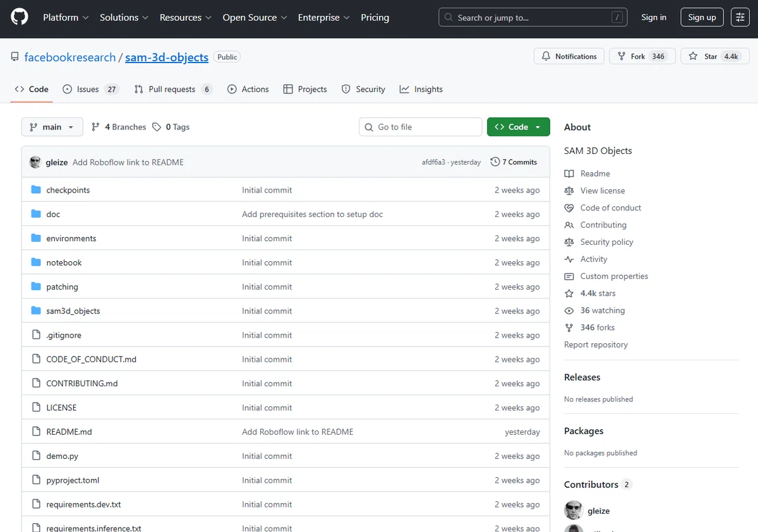Click the Contributing people icon

click(x=569, y=225)
